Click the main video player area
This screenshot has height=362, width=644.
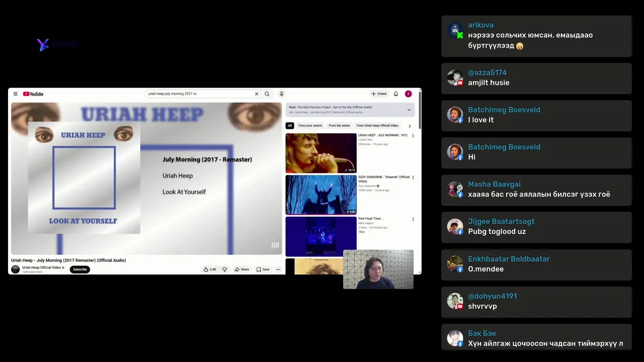tap(146, 178)
